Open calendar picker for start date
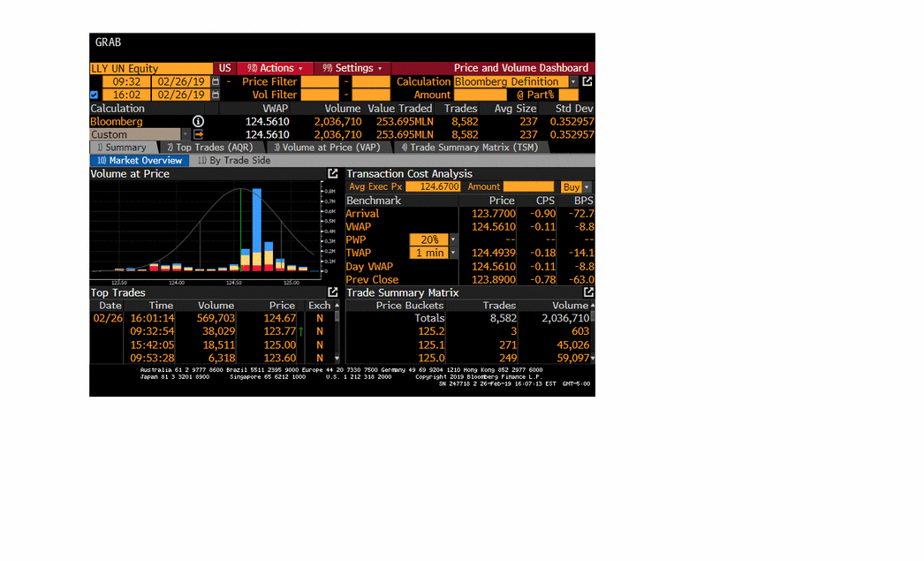 click(x=216, y=81)
